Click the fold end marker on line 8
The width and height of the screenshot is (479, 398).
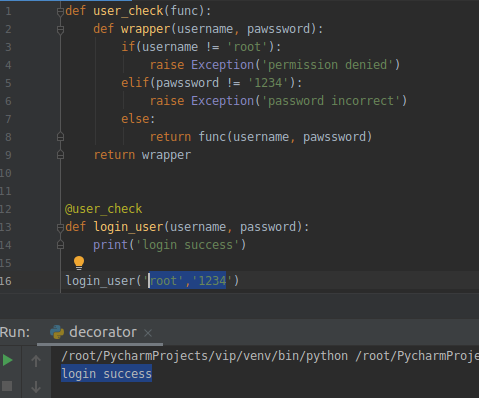click(60, 137)
